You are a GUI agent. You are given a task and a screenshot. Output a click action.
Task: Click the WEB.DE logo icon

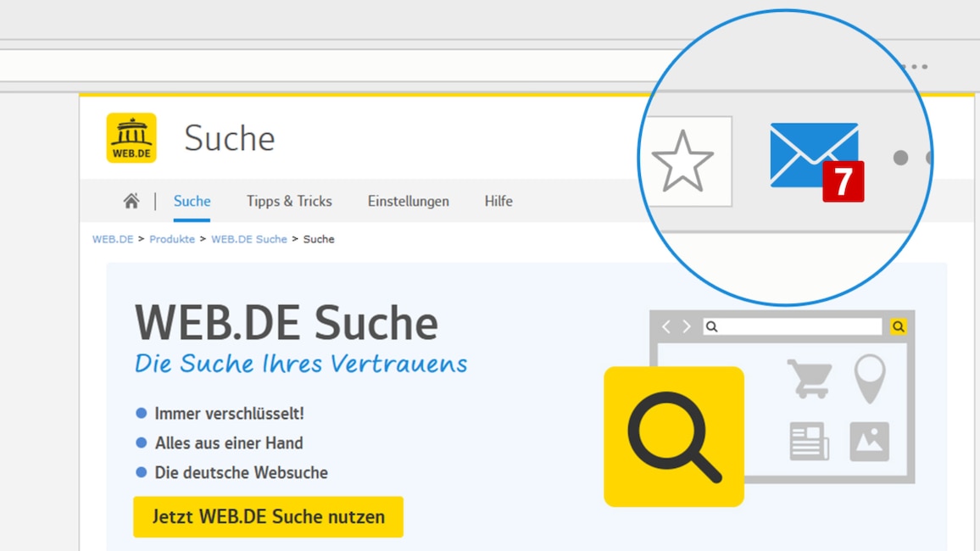130,137
